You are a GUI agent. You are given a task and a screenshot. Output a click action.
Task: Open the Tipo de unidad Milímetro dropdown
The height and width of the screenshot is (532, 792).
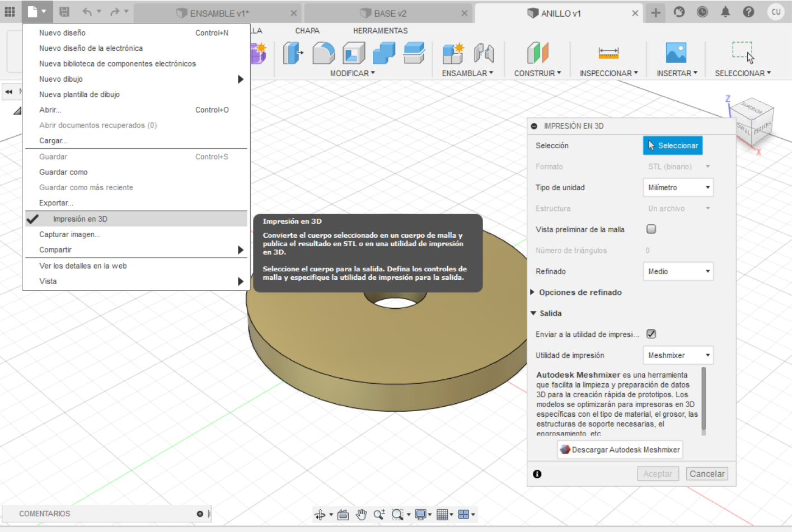678,187
